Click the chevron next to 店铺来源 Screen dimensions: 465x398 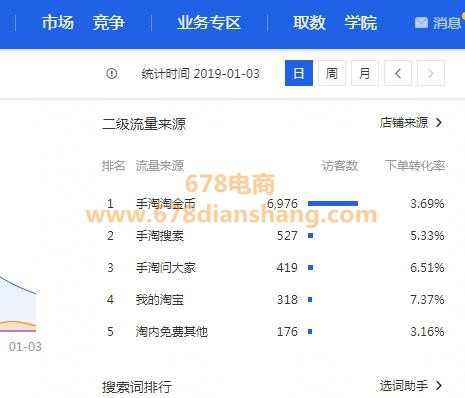439,123
